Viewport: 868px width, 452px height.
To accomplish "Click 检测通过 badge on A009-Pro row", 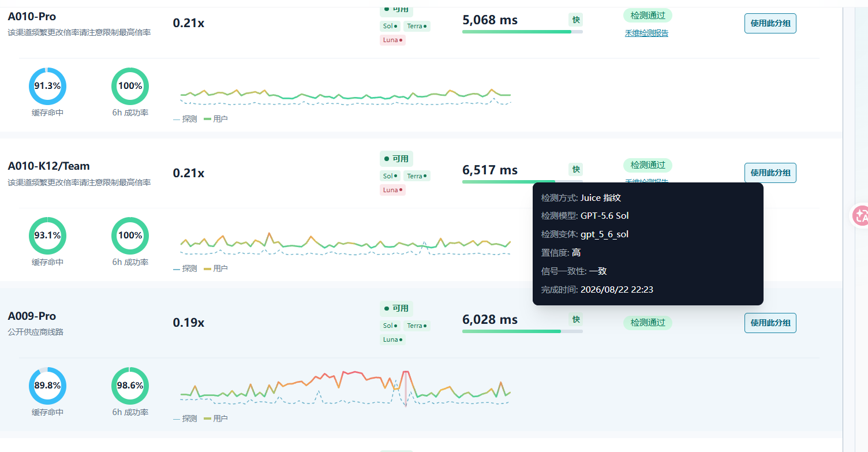I will (x=648, y=323).
